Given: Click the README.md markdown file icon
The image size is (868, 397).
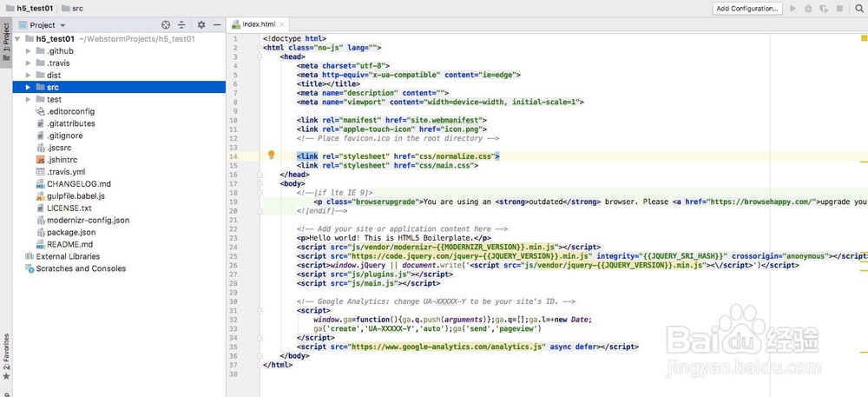Looking at the screenshot, I should coord(40,244).
